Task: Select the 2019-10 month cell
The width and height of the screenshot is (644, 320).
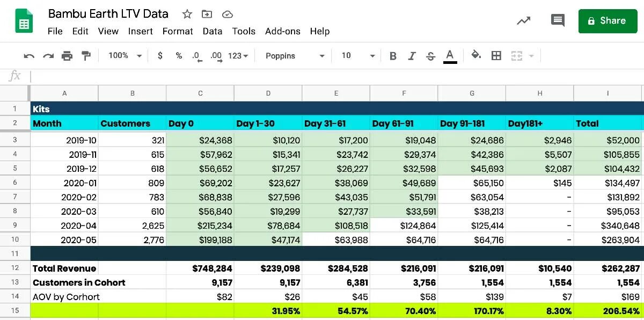Action: [64, 140]
